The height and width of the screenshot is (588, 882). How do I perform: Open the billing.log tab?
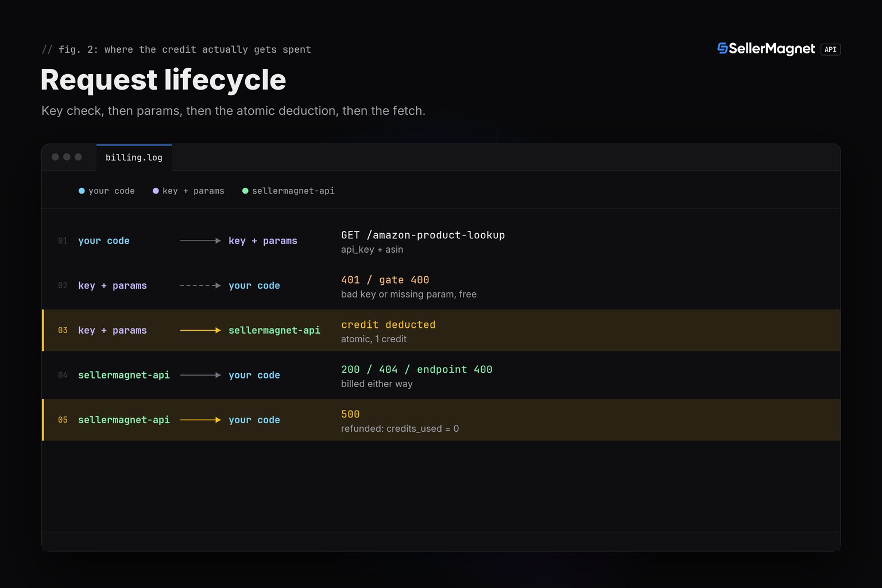(x=134, y=157)
